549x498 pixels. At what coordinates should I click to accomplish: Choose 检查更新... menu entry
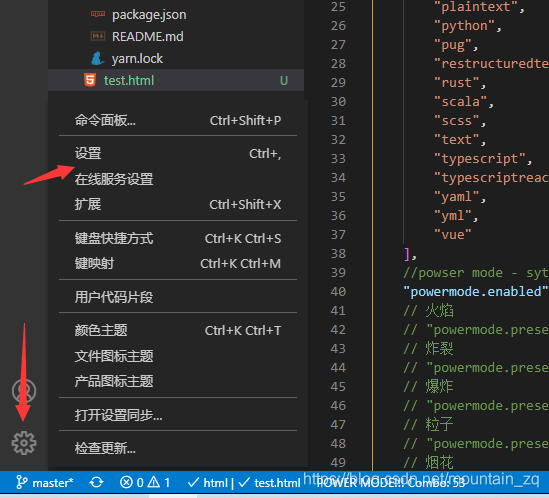click(178, 448)
